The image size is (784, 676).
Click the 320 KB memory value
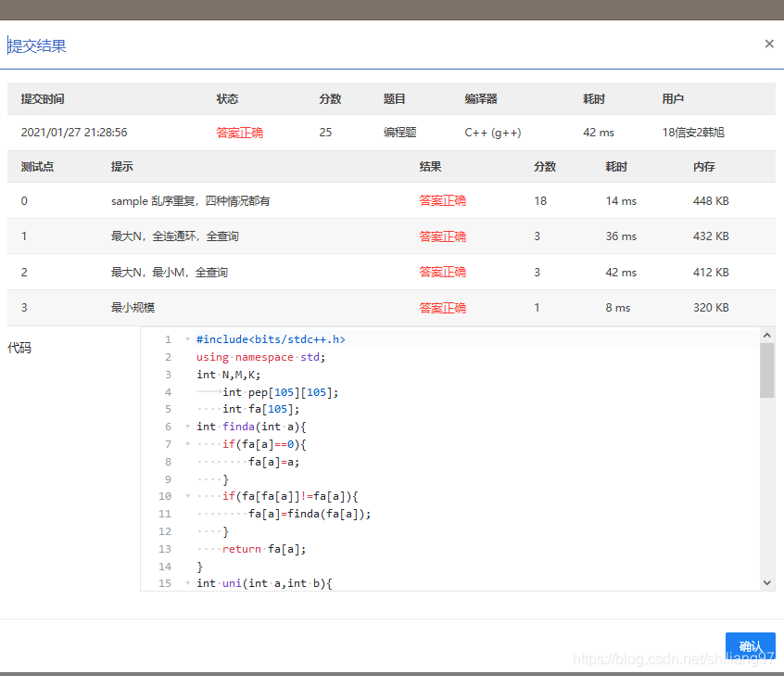click(x=711, y=307)
